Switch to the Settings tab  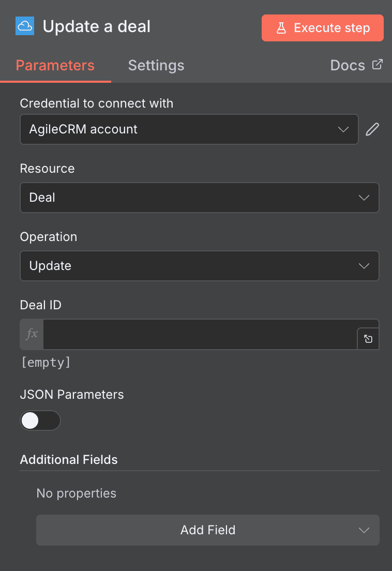[x=156, y=65]
